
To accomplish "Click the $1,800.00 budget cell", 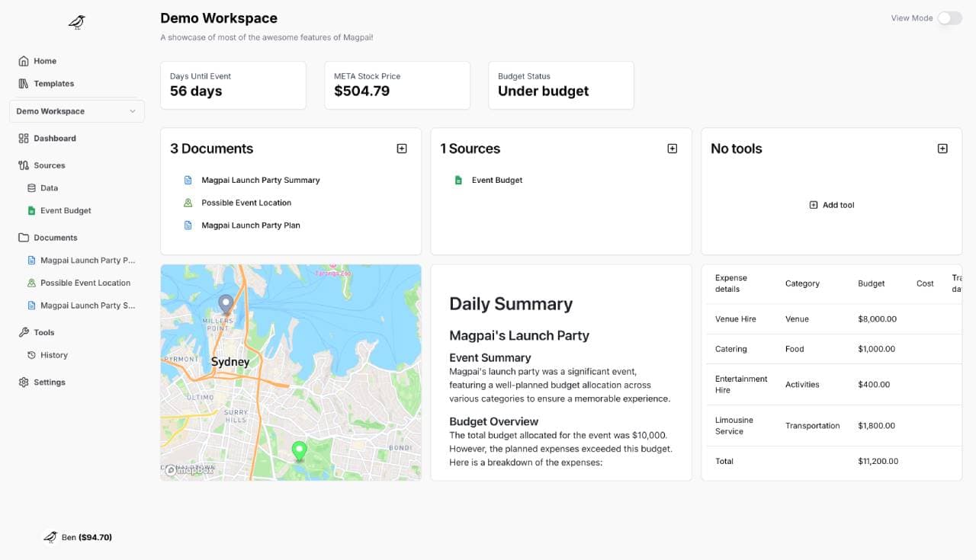I will tap(877, 426).
